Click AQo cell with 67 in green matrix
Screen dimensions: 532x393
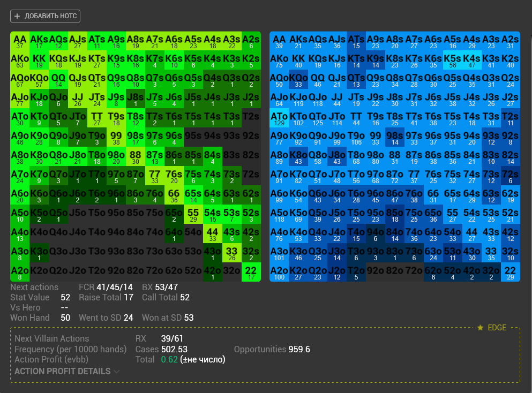pyautogui.click(x=20, y=79)
